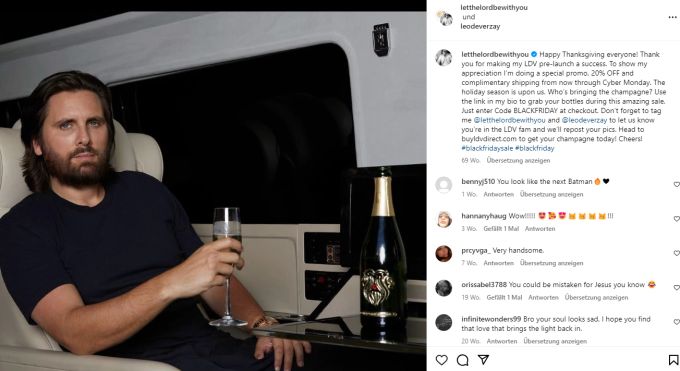Viewport: 680px width, 371px height.
Task: Open the lettheloardbewithyou caption avatar
Action: [444, 58]
